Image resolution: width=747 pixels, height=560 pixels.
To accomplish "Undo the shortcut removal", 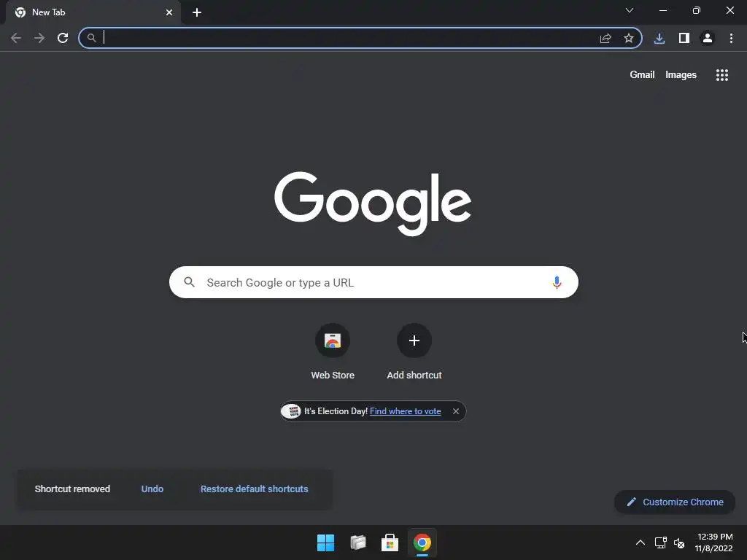I will point(152,489).
